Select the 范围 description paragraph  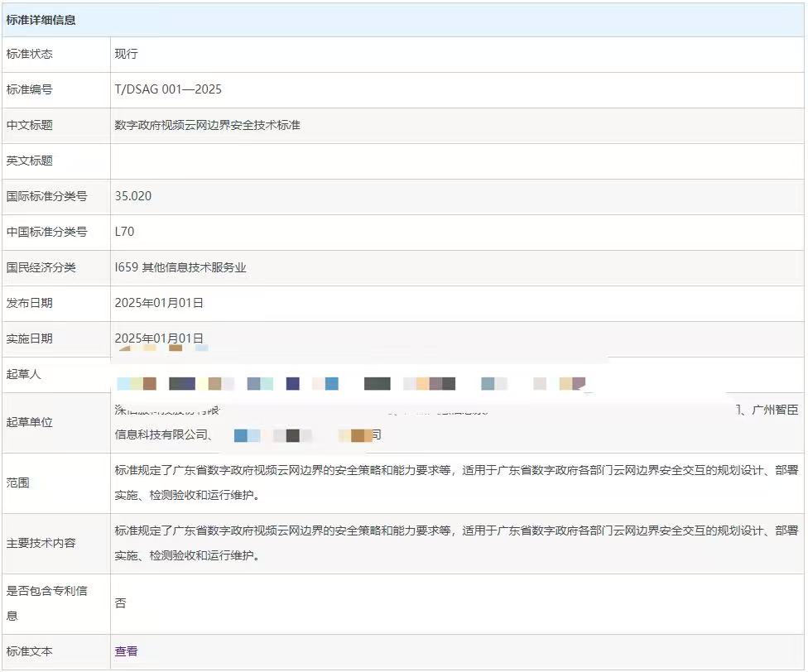pos(456,483)
